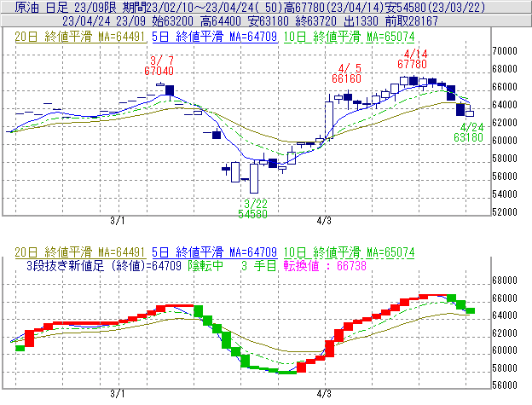Click the lower chart's 5日 終値平滑 MA=64709 legend
The image size is (532, 405).
coord(215,252)
